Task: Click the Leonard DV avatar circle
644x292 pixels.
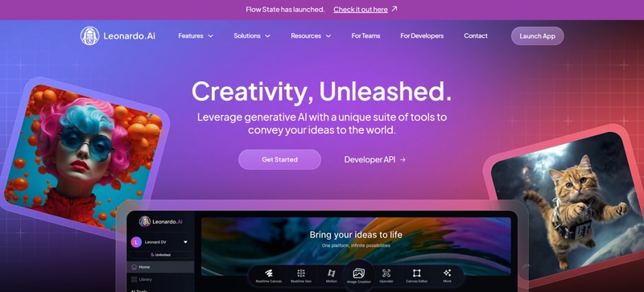Action: point(136,242)
